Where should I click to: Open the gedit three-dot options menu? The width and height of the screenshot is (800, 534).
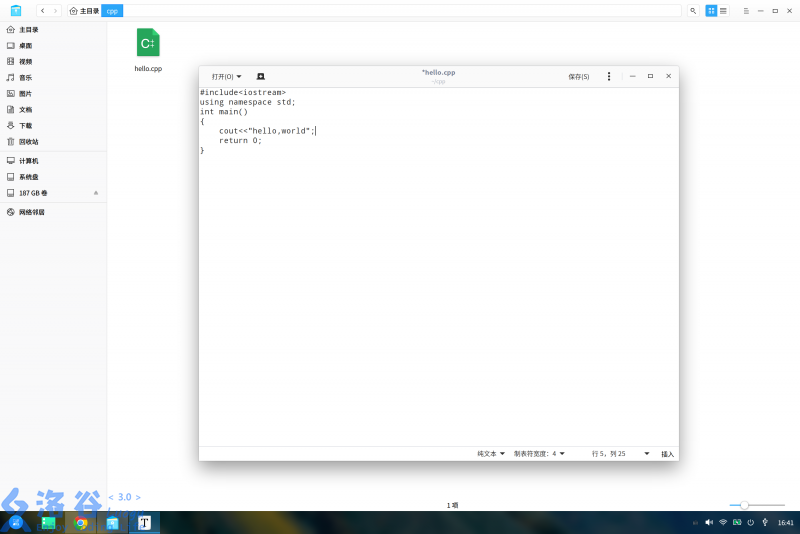tap(609, 76)
